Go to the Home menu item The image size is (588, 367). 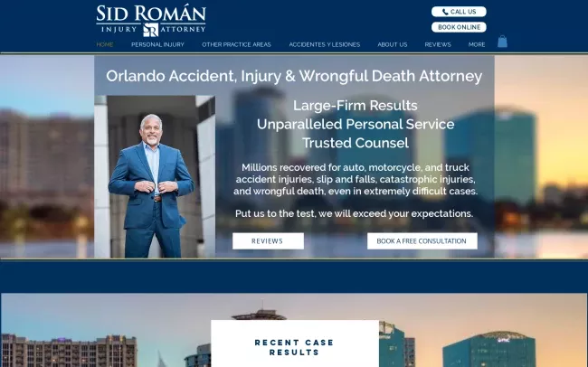click(105, 44)
